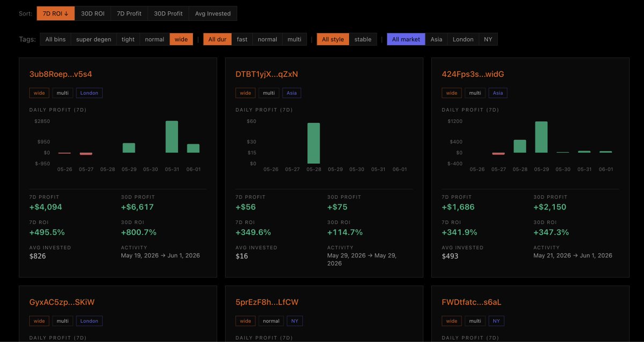Screen dimensions: 644x342
Task: Click London badge on GyxAC5zp card
Action: click(89, 321)
